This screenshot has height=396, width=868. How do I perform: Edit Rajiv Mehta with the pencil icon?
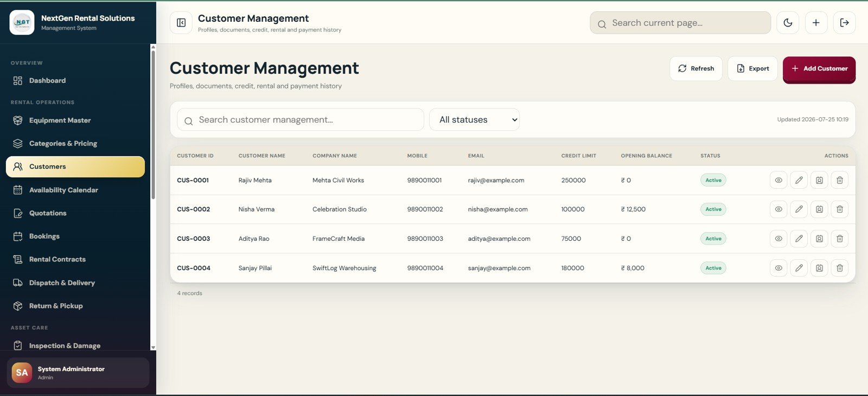tap(799, 180)
